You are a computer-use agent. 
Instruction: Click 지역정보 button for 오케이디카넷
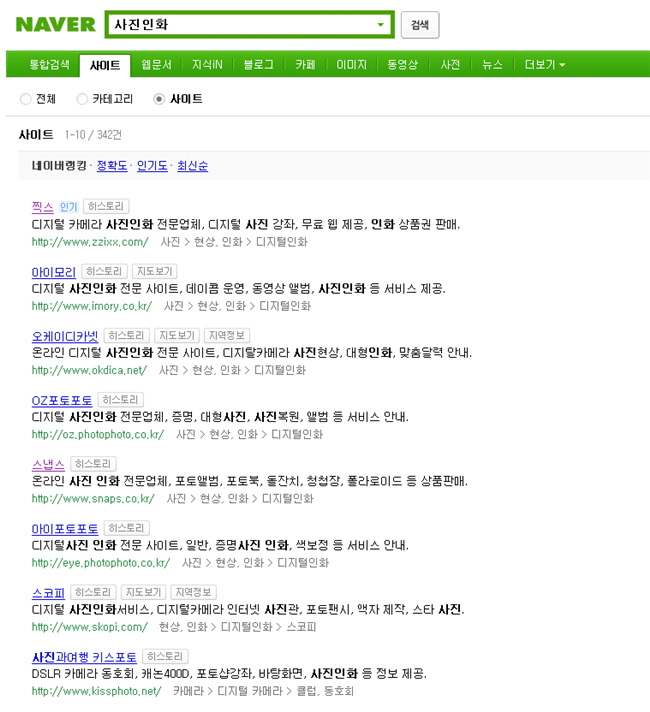click(x=227, y=336)
